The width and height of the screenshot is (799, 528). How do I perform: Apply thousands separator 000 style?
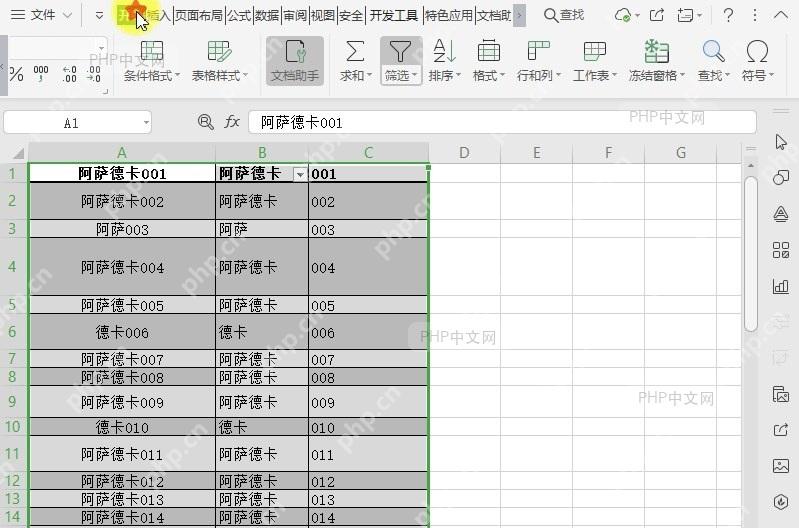tap(41, 73)
